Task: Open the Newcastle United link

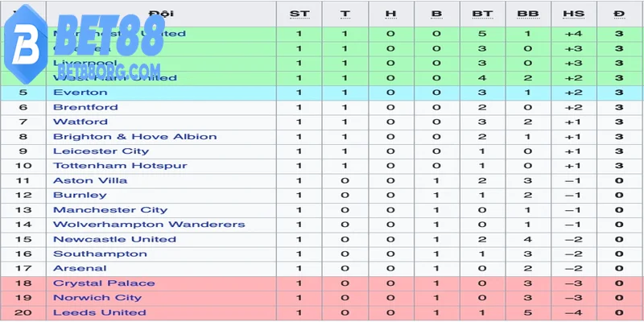Action: [114, 239]
